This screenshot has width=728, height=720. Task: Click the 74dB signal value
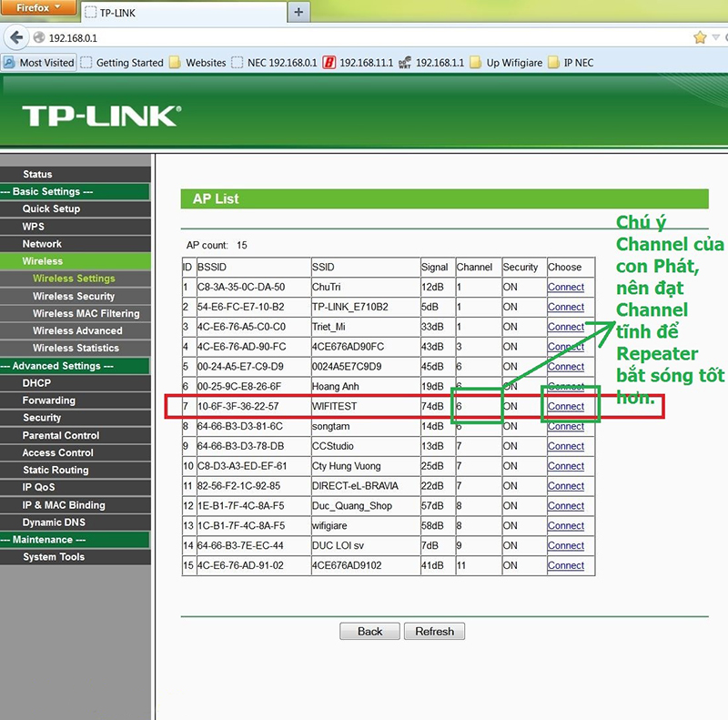coord(432,407)
